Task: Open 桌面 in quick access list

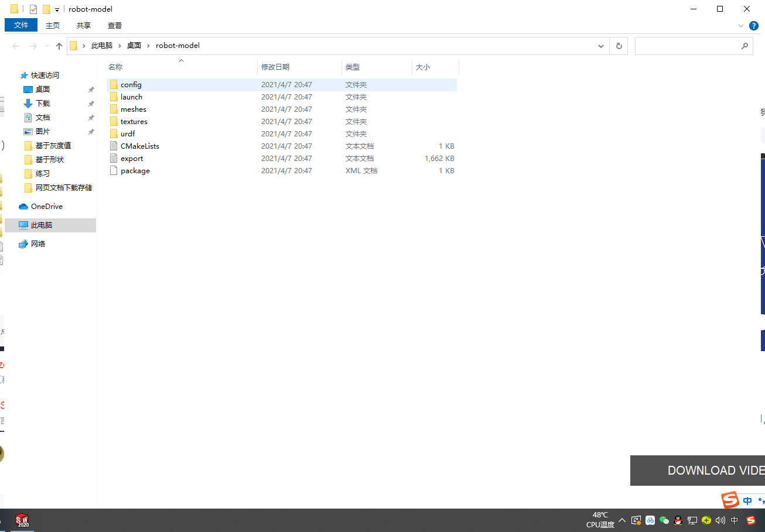Action: coord(43,90)
